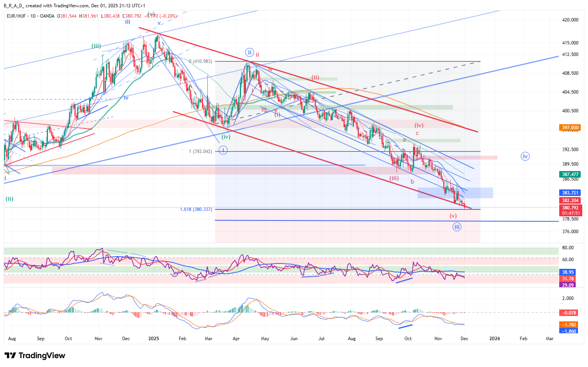This screenshot has width=588, height=367.
Task: Click the 2026 marker on time axis
Action: point(495,339)
